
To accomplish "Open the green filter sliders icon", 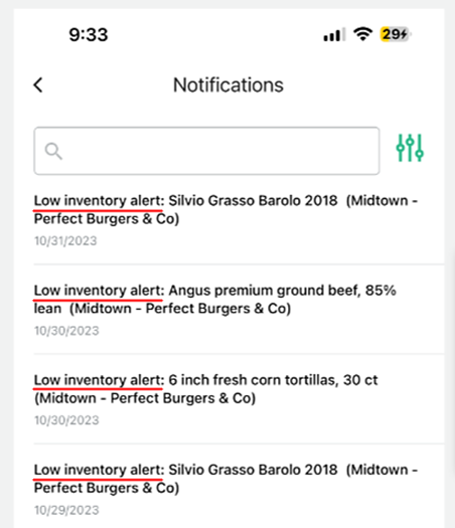I will coord(410,148).
